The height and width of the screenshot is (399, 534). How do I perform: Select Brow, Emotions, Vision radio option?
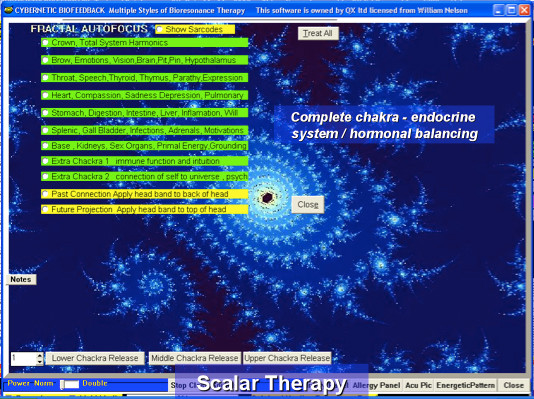point(144,60)
